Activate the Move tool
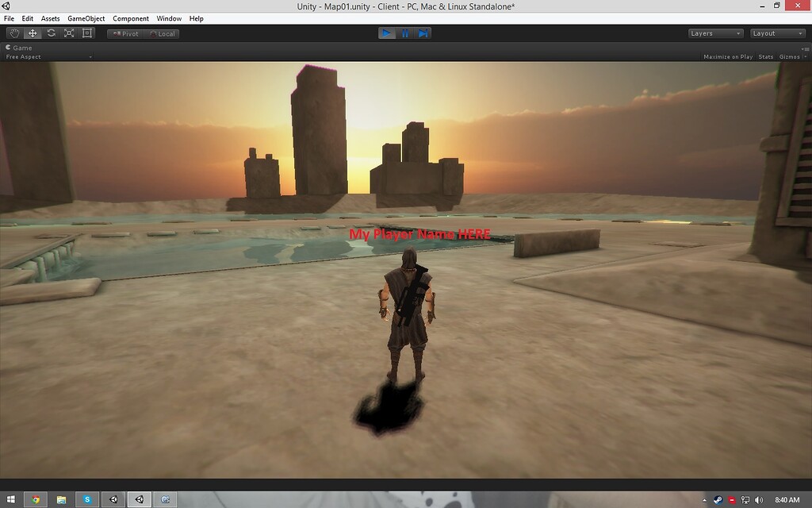 (32, 33)
